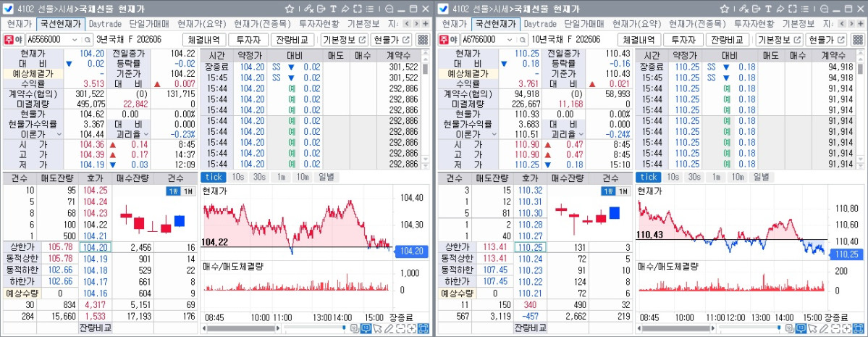868x337 pixels.
Task: Switch to 단일가매매 tab in left window
Action: [x=149, y=24]
